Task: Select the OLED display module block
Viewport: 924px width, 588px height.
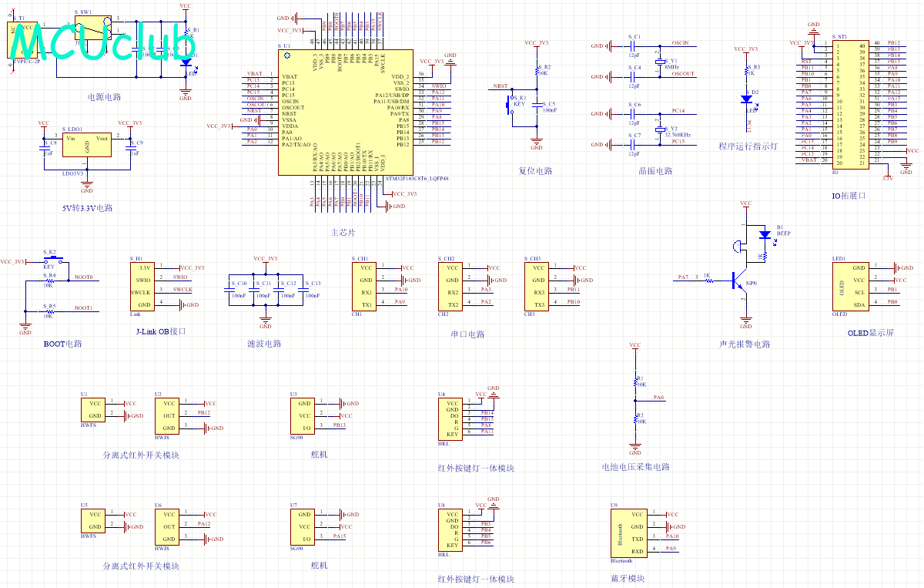Action: [x=848, y=285]
